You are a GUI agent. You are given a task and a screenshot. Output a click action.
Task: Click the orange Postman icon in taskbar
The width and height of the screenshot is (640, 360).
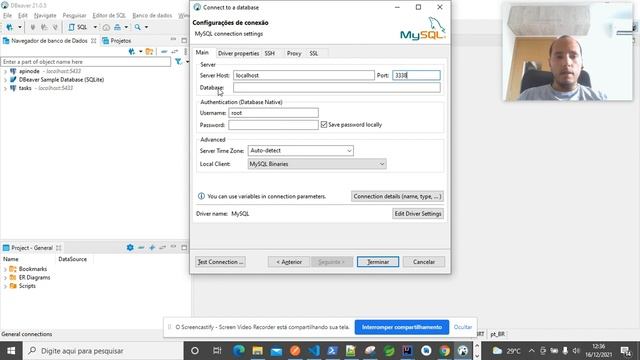click(295, 351)
